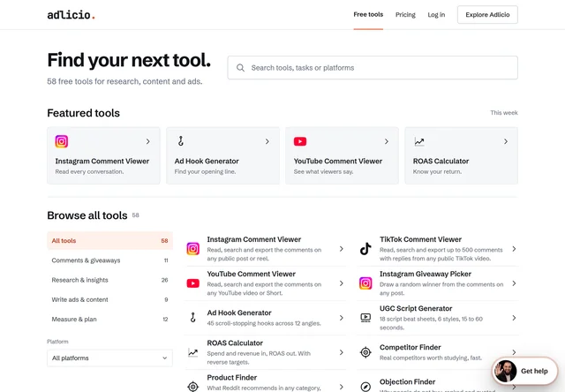Click the Get help avatar picture
This screenshot has width=565, height=392.
pos(506,371)
